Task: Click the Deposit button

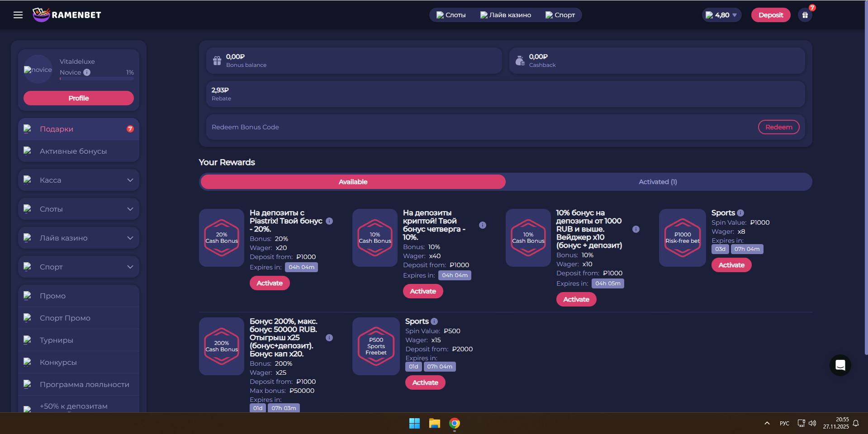Action: click(770, 15)
